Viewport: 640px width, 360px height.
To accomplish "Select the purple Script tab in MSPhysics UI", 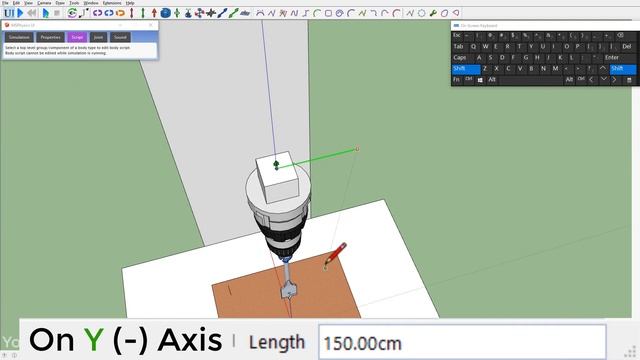I will click(77, 37).
